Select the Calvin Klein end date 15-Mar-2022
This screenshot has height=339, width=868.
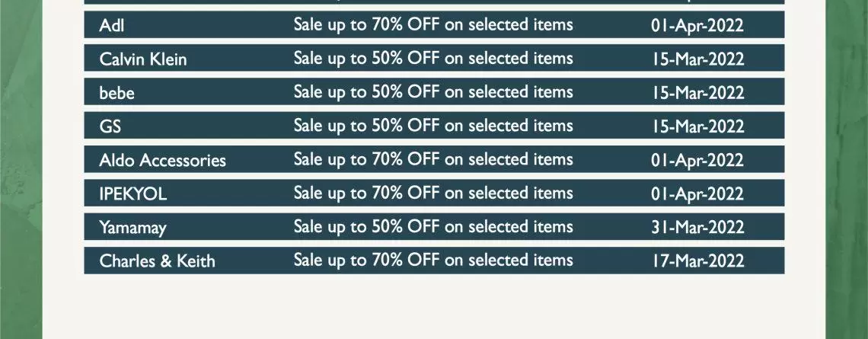[x=697, y=60]
